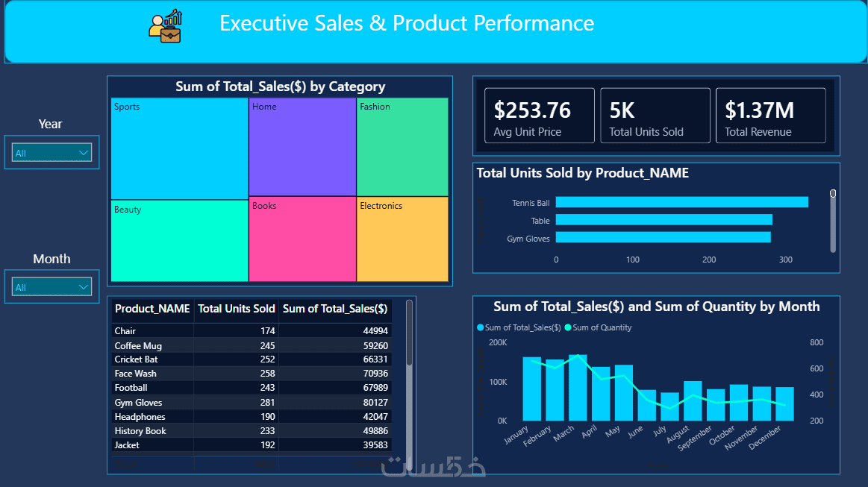Select the Electronics treemap tile

(402, 239)
